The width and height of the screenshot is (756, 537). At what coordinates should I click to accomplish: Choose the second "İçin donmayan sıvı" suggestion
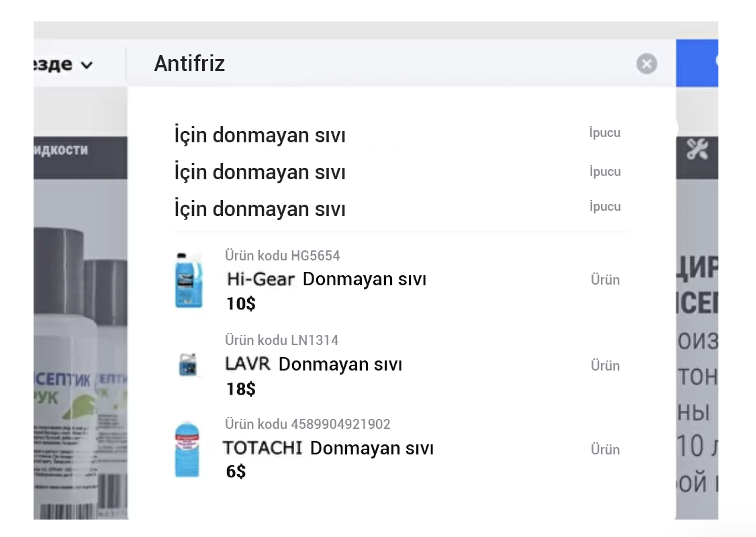click(x=260, y=173)
